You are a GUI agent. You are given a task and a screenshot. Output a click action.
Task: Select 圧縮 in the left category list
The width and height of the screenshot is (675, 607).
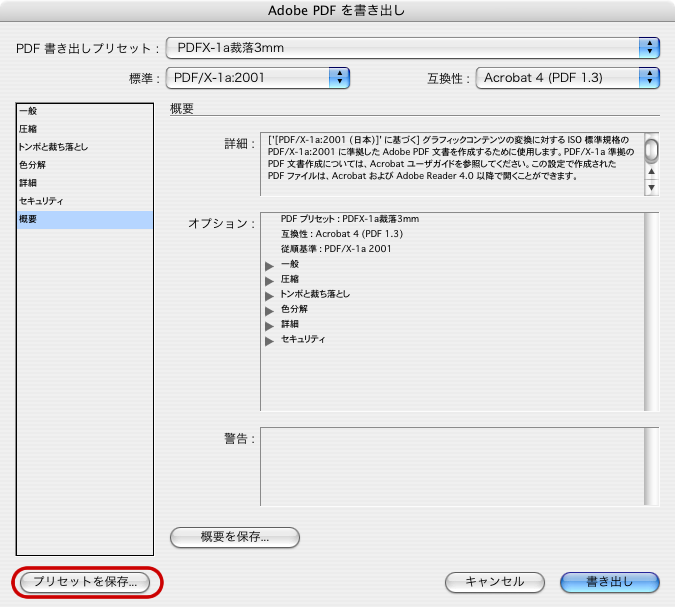[84, 129]
